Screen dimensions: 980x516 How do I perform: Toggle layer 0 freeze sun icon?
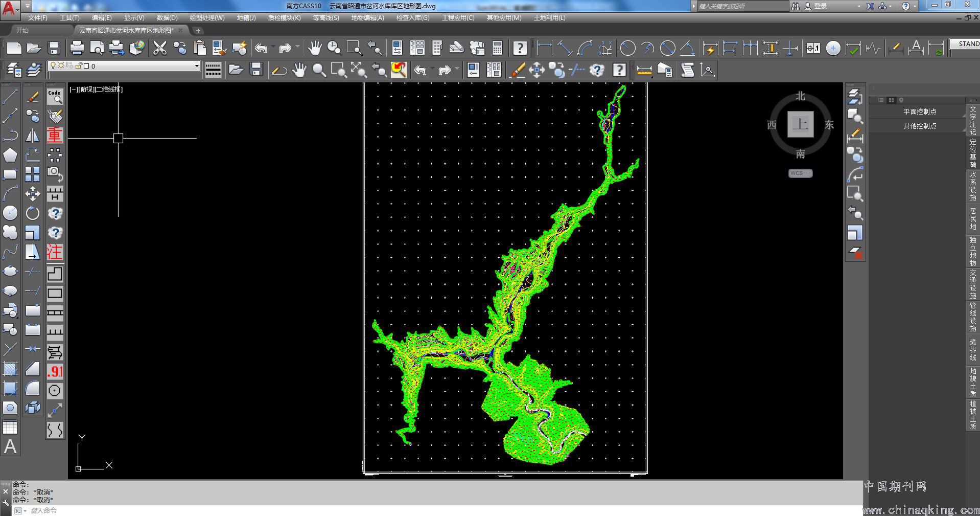[61, 65]
